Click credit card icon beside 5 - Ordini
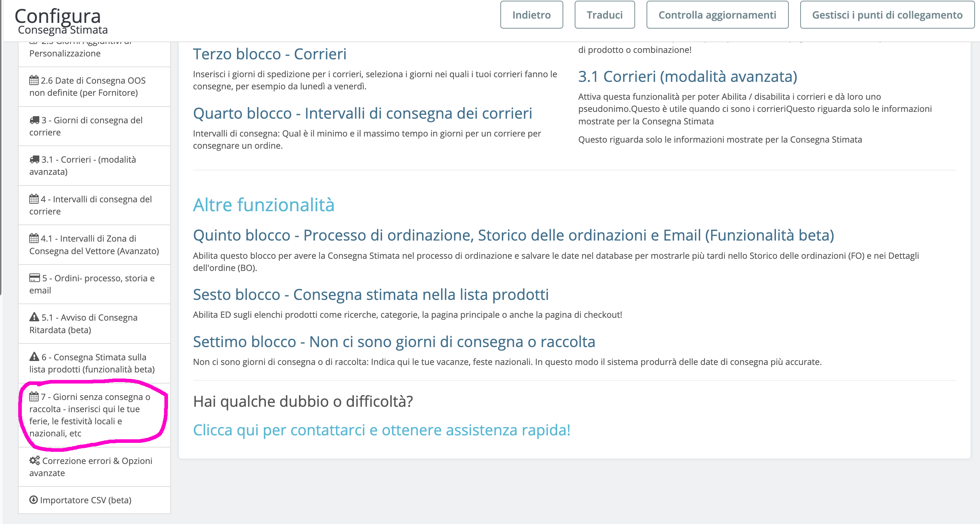The image size is (980, 524). (34, 278)
